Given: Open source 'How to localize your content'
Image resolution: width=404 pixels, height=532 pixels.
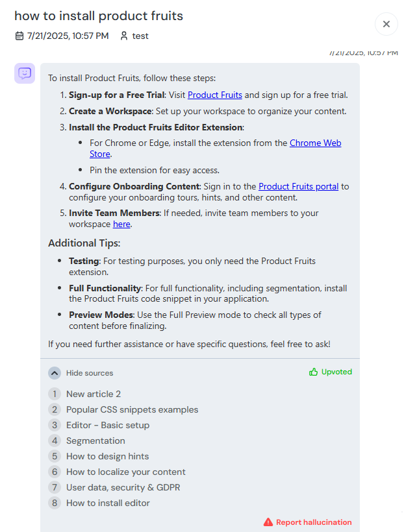Looking at the screenshot, I should coord(126,472).
